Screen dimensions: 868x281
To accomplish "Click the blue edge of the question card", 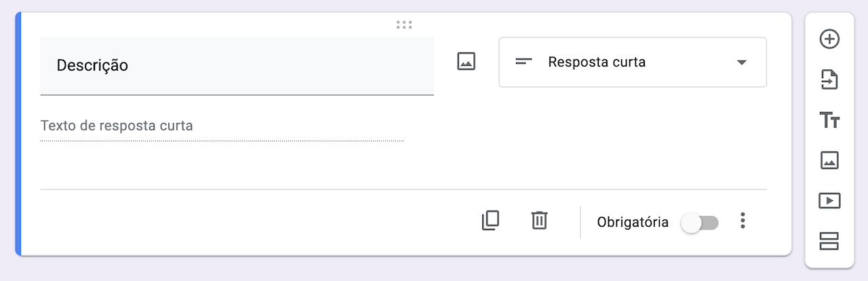I will 18,134.
